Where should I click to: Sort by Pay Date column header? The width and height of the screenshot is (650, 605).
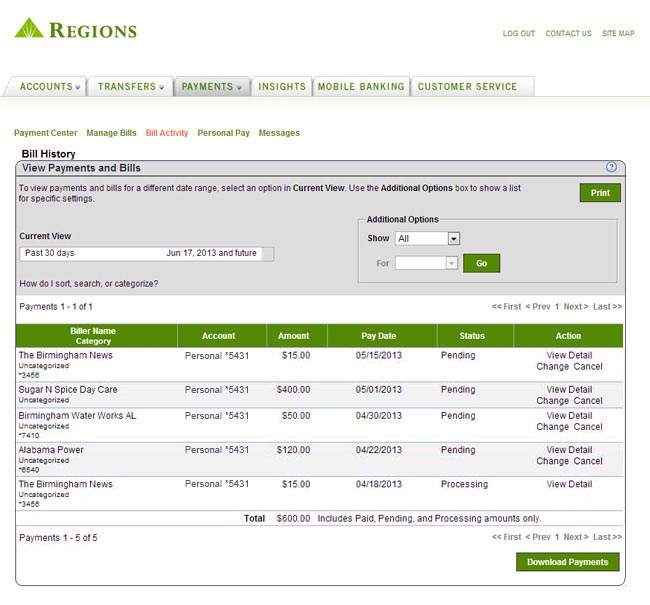(378, 336)
